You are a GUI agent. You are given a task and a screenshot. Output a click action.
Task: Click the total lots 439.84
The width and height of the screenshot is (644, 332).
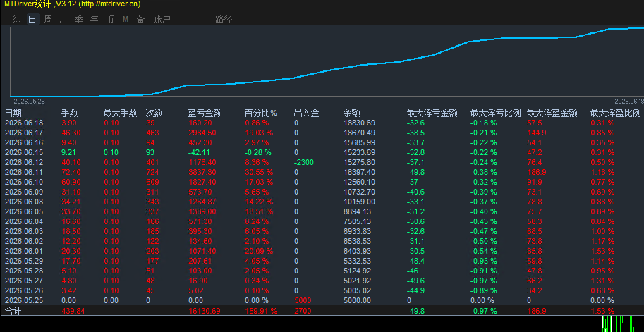pyautogui.click(x=73, y=311)
